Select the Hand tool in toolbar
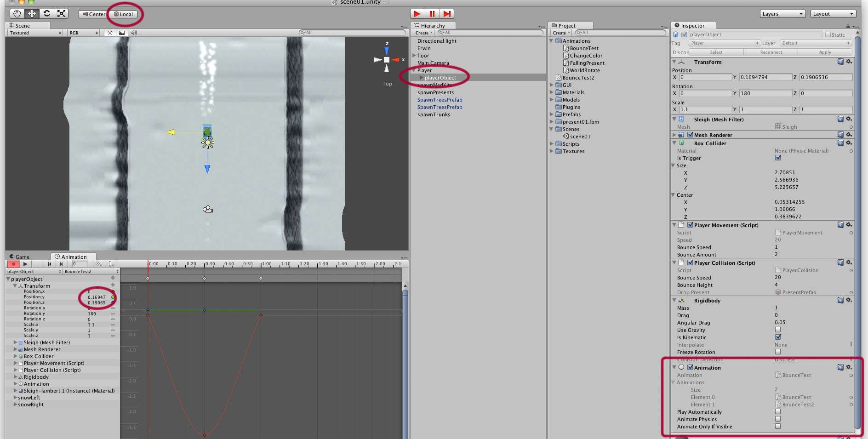Viewport: 868px width, 439px height. point(17,14)
